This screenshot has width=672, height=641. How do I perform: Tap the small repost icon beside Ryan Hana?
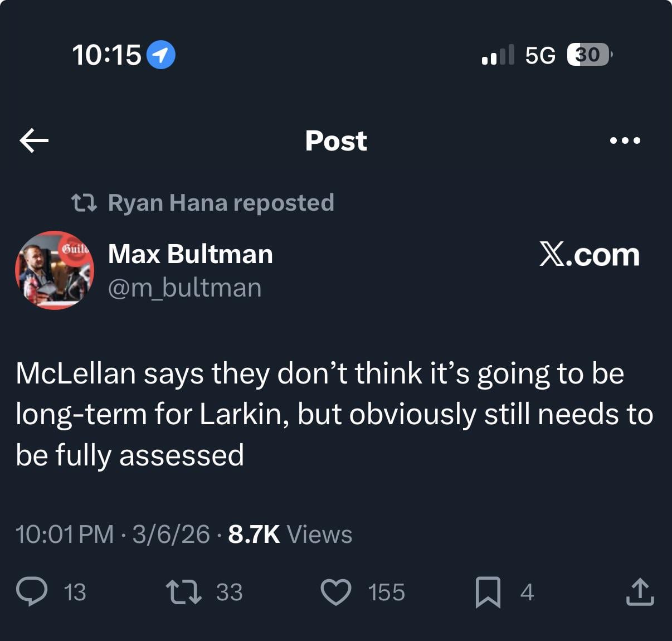(x=85, y=203)
